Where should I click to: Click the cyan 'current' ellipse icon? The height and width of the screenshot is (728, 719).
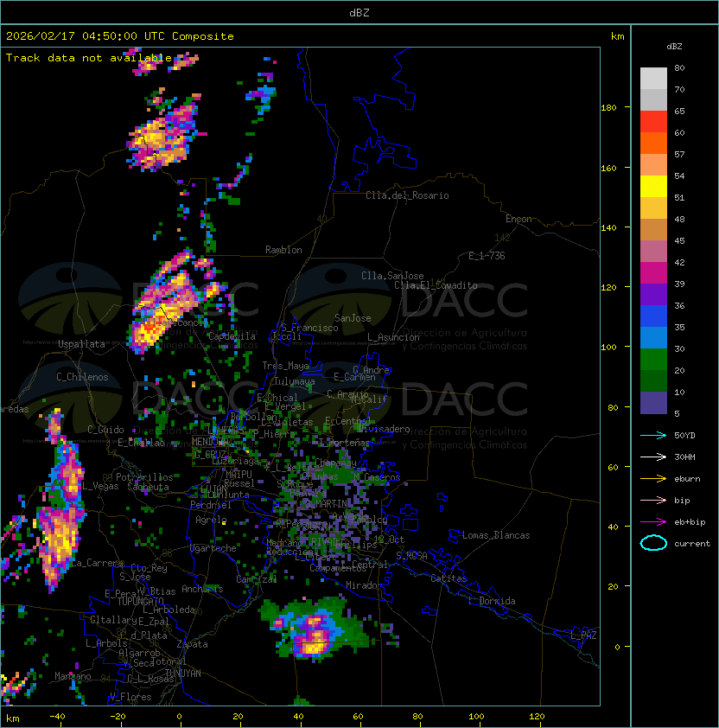[x=653, y=543]
